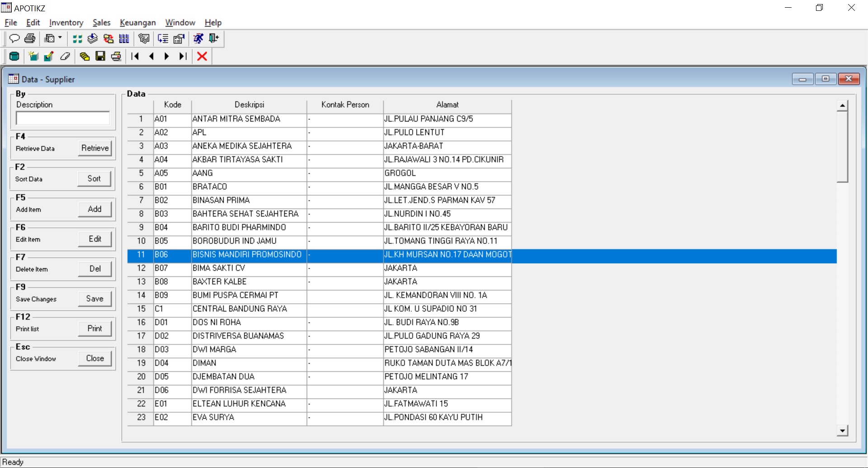
Task: Click the save (floppy disk) toolbar icon
Action: pos(100,56)
